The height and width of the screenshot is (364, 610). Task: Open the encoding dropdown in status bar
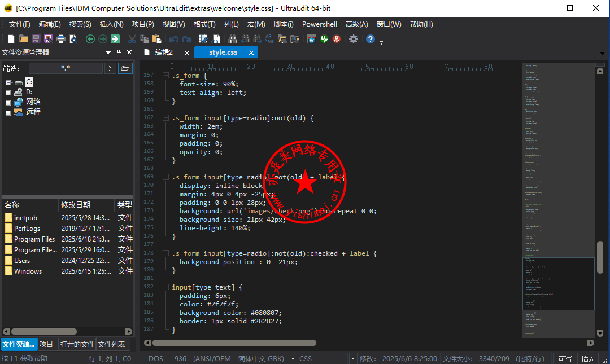click(292, 358)
